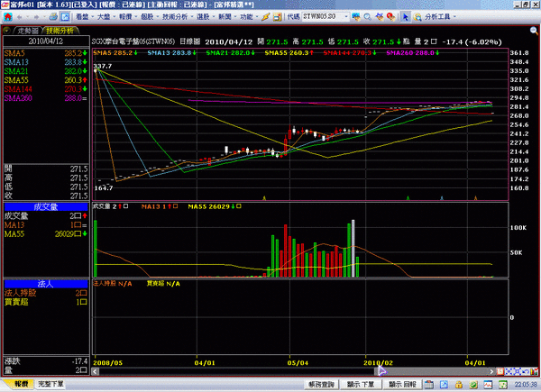Click the orange icon right of scrollbar
Viewport: 541px width, 392px height.
500,371
